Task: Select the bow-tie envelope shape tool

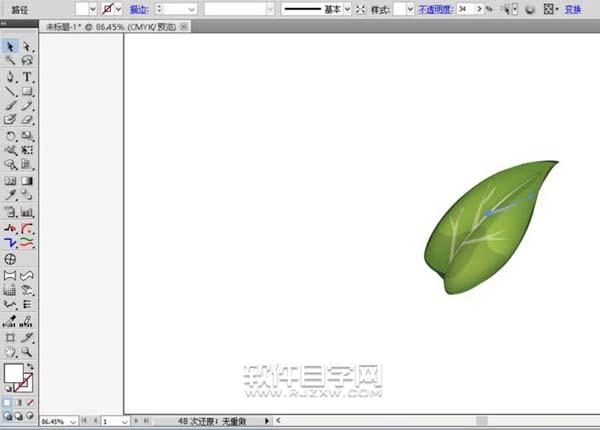Action: pos(10,276)
